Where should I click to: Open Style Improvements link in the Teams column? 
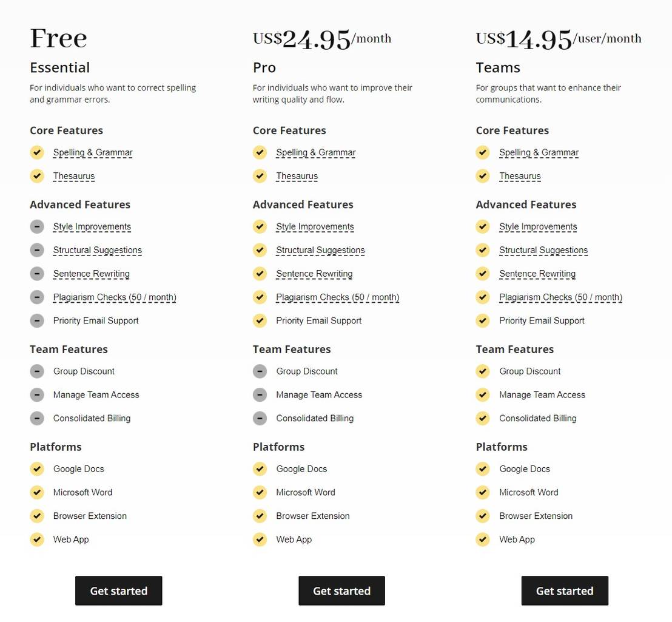point(538,226)
